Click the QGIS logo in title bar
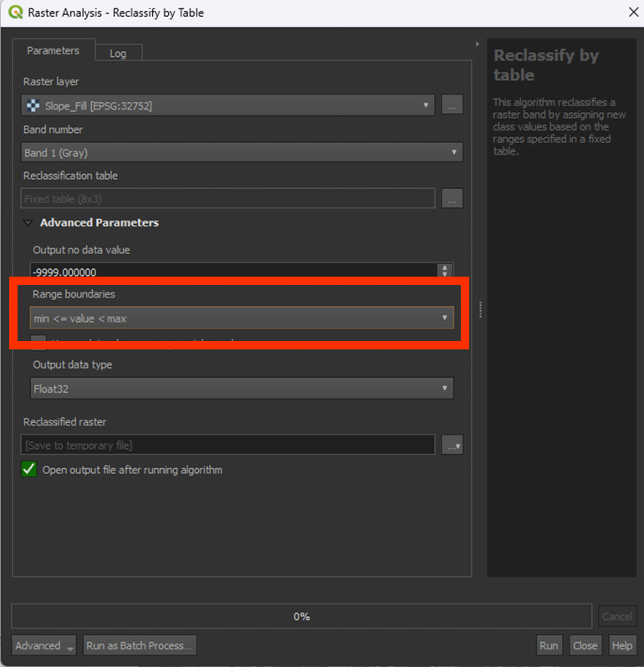Screen dimensions: 644x667 tap(15, 13)
